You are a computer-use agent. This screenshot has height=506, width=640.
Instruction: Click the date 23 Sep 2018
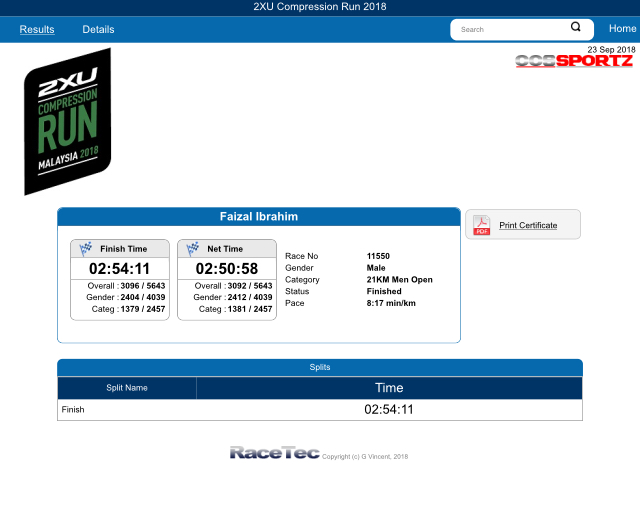point(611,50)
